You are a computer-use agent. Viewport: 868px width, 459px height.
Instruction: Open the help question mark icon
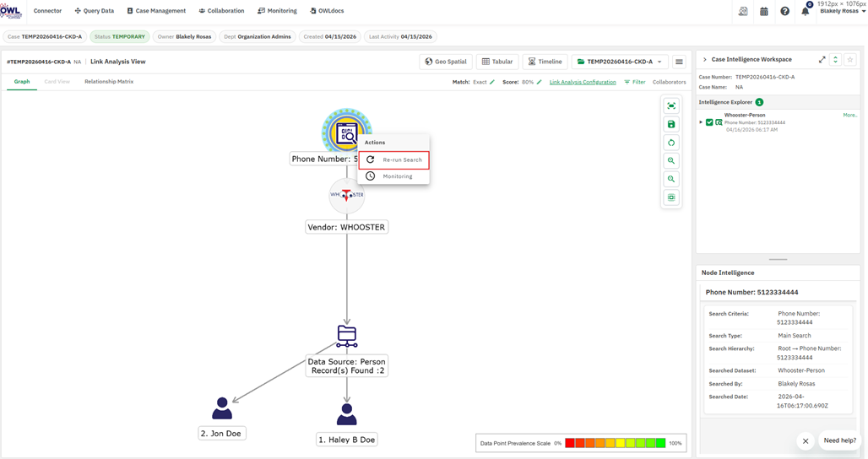784,11
